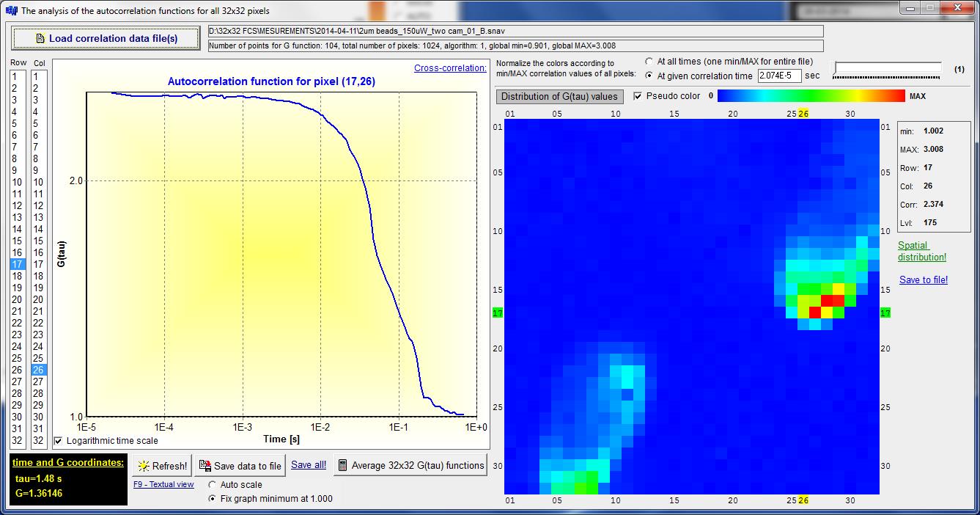Click green row label 17 left of heatmap

[x=498, y=313]
